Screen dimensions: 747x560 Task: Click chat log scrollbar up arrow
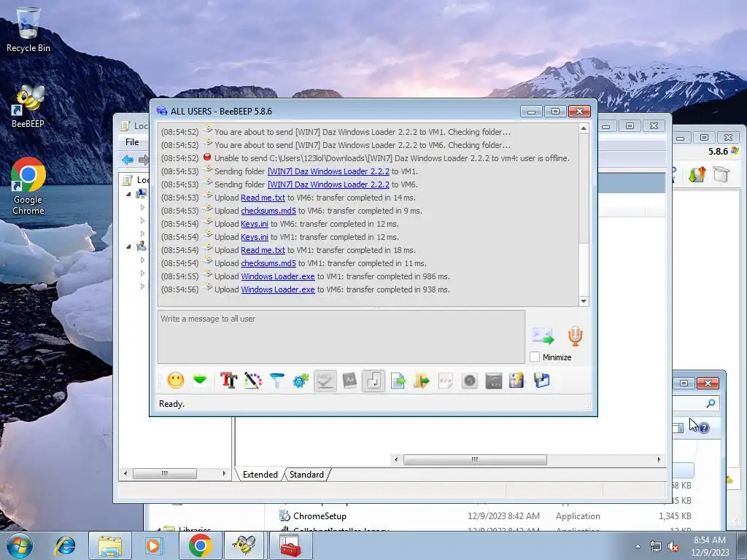(584, 128)
